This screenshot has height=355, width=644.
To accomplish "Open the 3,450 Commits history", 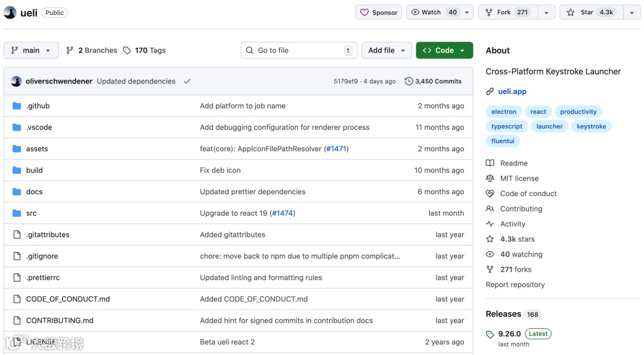I will click(x=433, y=82).
